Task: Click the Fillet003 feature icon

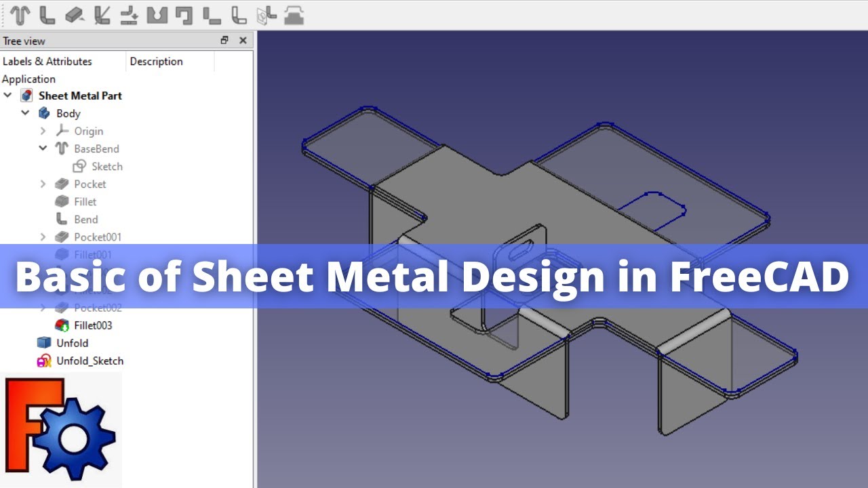Action: click(x=62, y=325)
